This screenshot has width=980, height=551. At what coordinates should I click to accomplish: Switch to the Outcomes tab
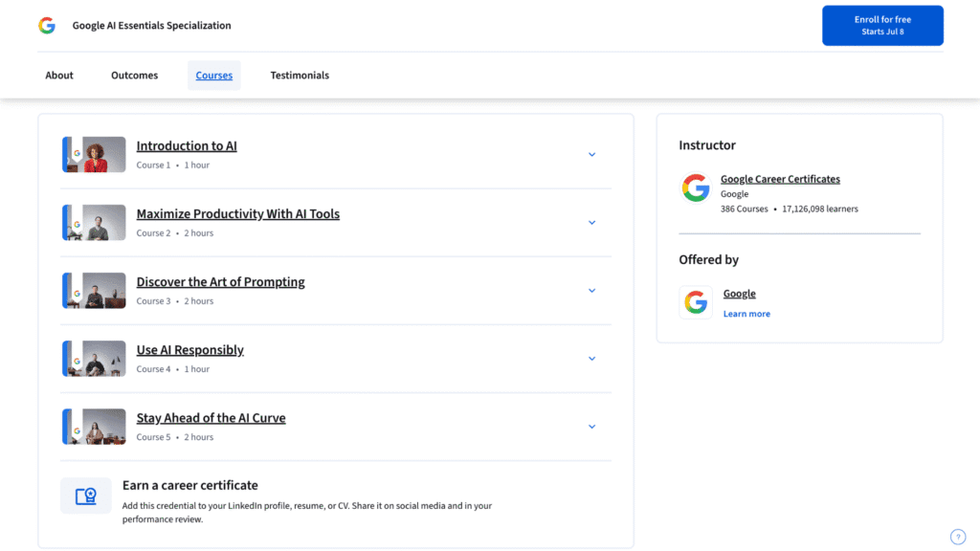point(134,75)
